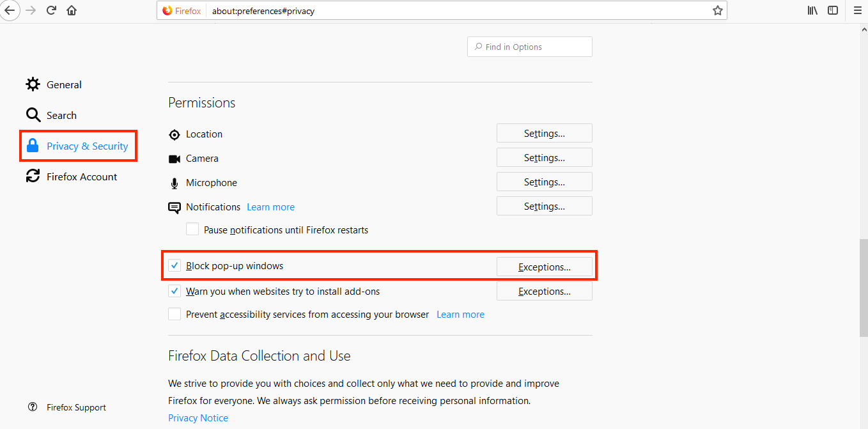Click Learn more about accessibility services

pyautogui.click(x=460, y=315)
